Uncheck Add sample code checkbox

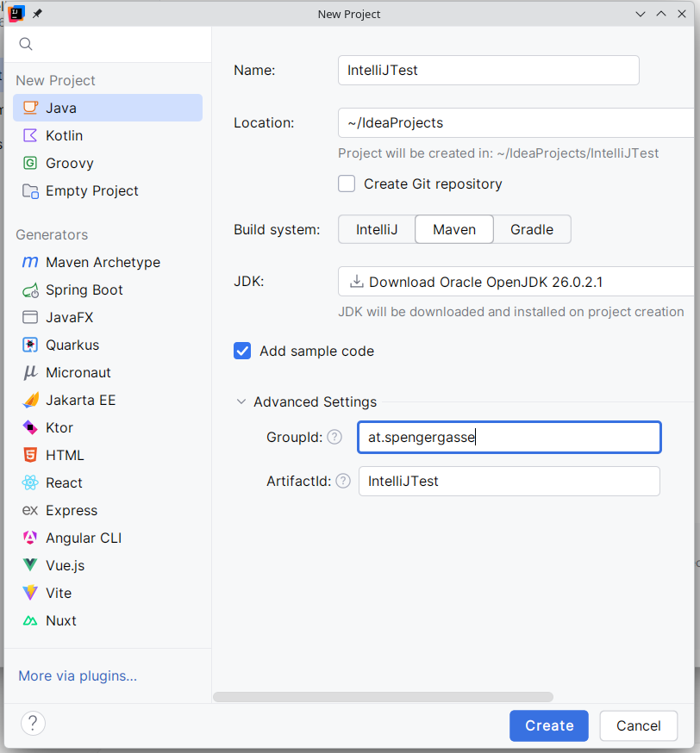[x=242, y=351]
